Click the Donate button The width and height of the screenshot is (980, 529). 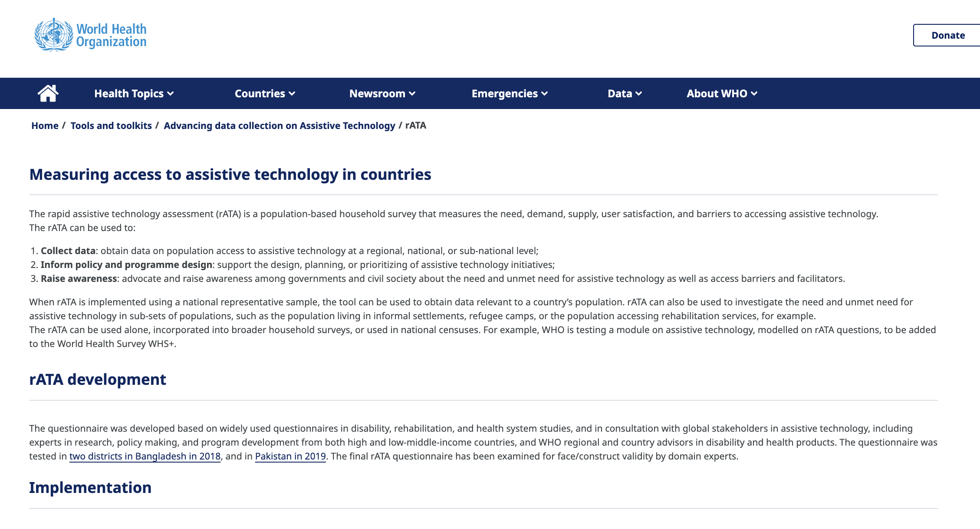(x=947, y=35)
